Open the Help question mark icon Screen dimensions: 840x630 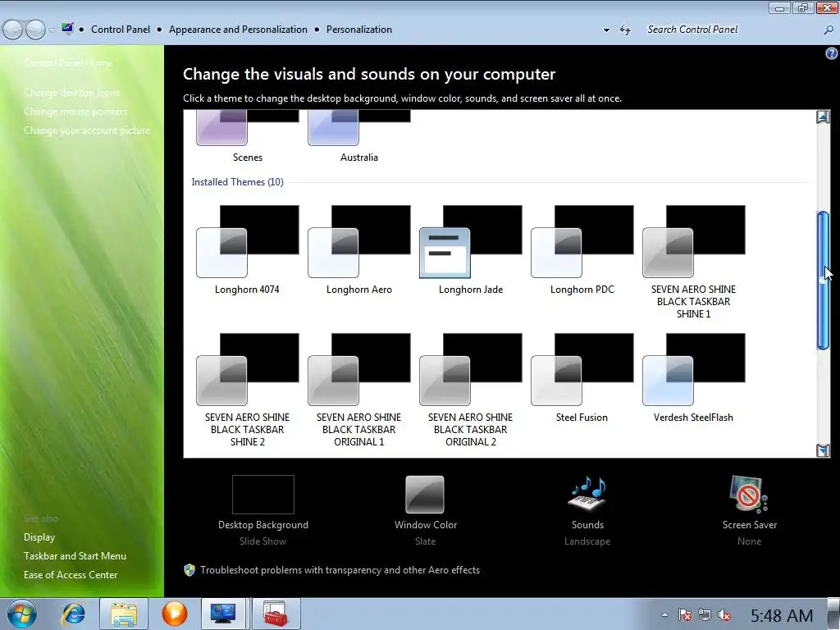(832, 53)
